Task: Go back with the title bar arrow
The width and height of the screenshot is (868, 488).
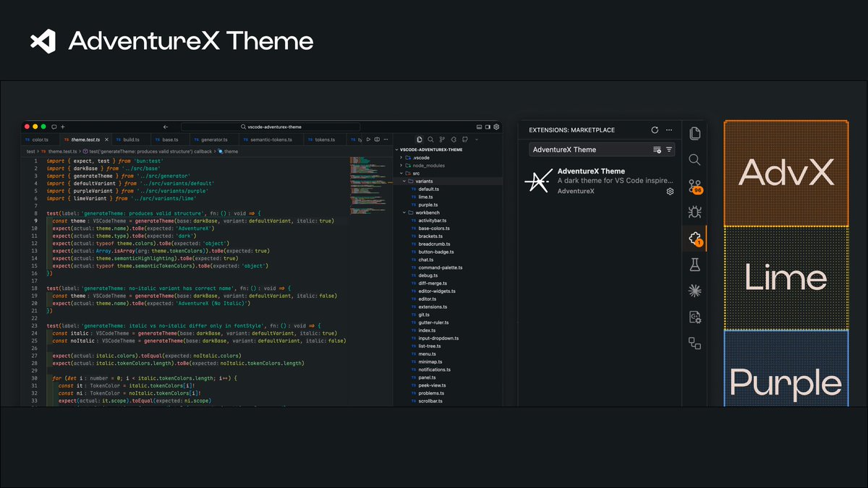Action: click(x=166, y=127)
